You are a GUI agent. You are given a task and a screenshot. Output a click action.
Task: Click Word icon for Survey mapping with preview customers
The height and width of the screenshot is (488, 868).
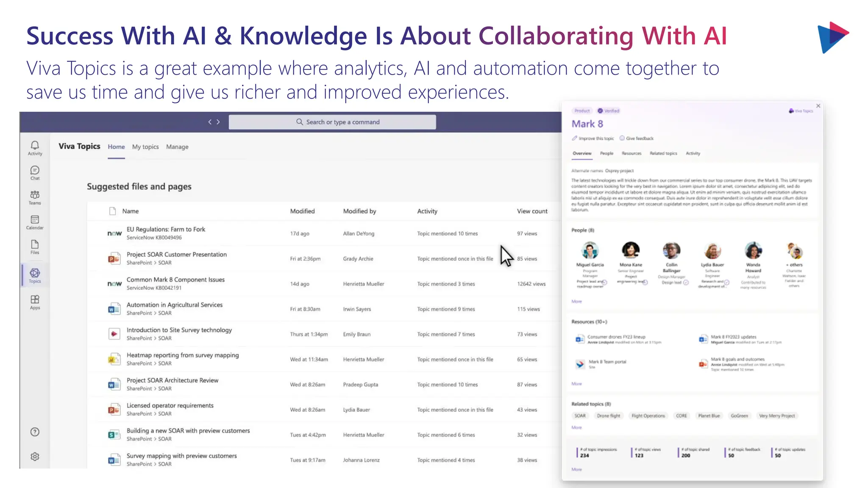pos(114,460)
